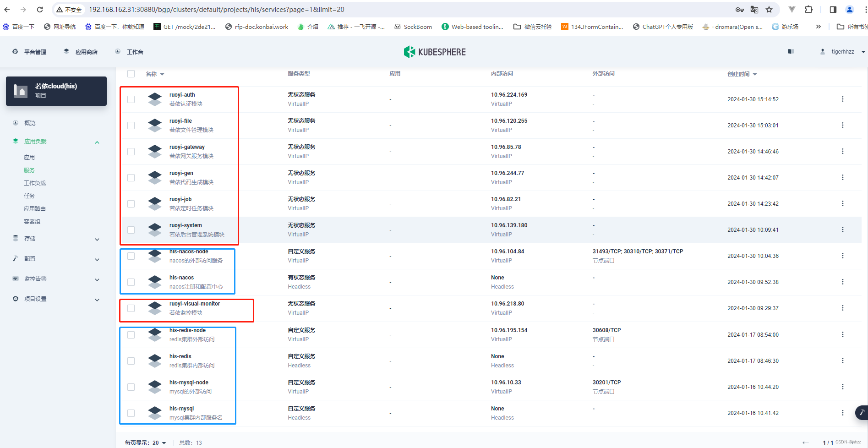This screenshot has height=448, width=868.
Task: Select 容器组 in the sidebar
Action: pos(32,221)
